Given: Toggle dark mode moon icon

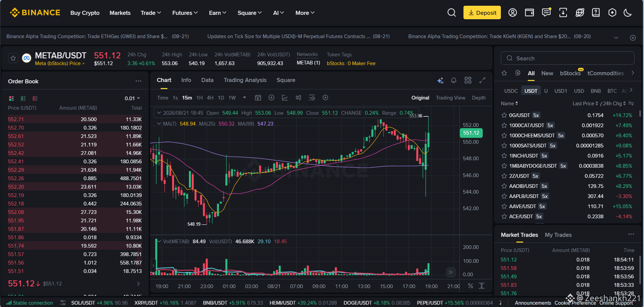Looking at the screenshot, I should click(627, 13).
